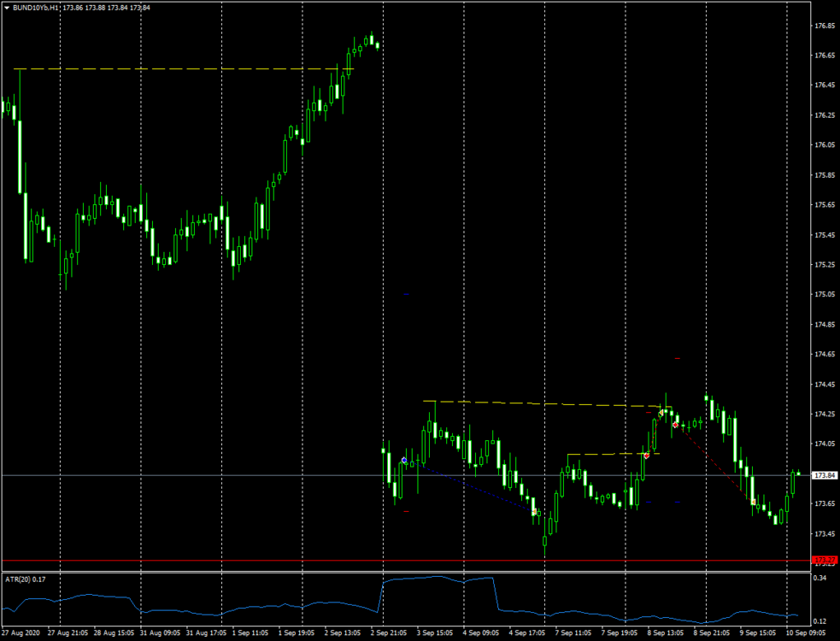
Task: Select the red horizontal line at 173.27
Action: [406, 561]
